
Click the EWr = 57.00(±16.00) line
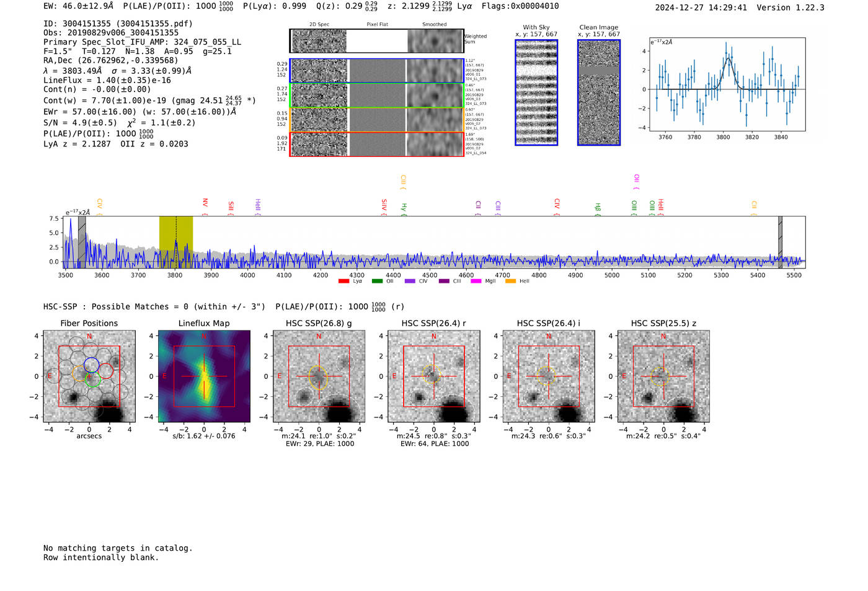pyautogui.click(x=139, y=112)
